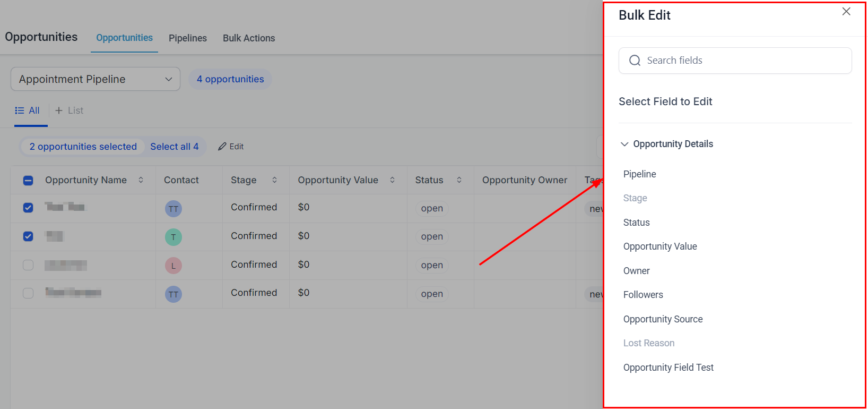Collapse the Opportunity Details section
The image size is (868, 409).
click(624, 144)
